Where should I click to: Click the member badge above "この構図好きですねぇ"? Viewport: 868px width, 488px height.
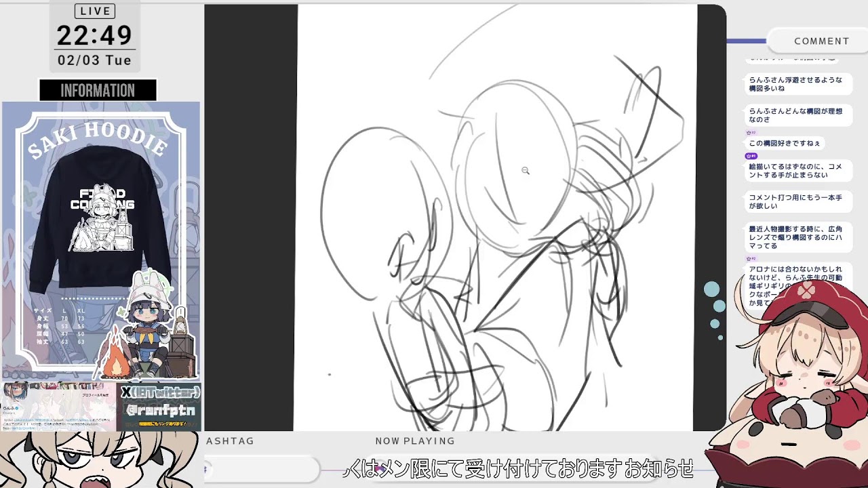point(751,133)
